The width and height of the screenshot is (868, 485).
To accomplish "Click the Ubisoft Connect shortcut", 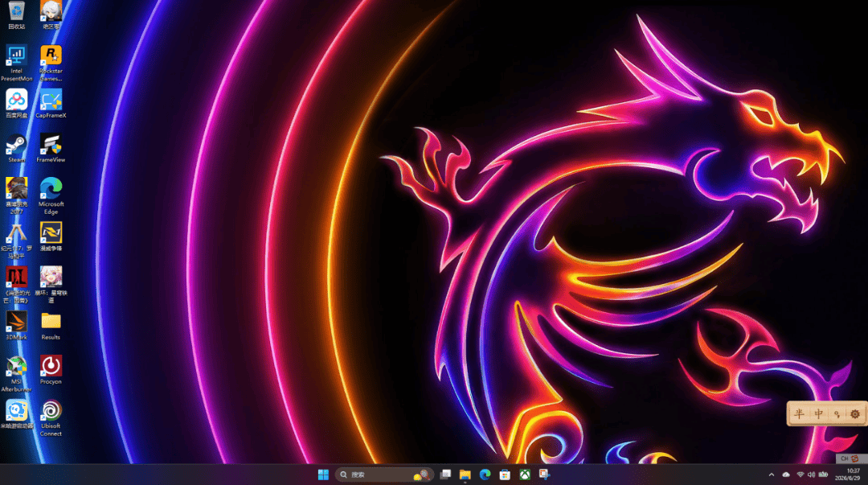I will click(51, 418).
